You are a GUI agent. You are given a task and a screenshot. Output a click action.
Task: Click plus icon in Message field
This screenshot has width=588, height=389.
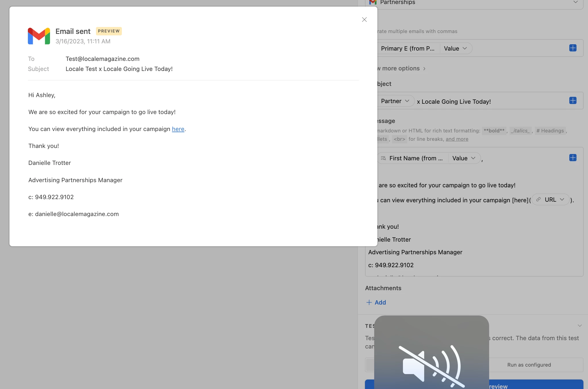[x=572, y=158]
